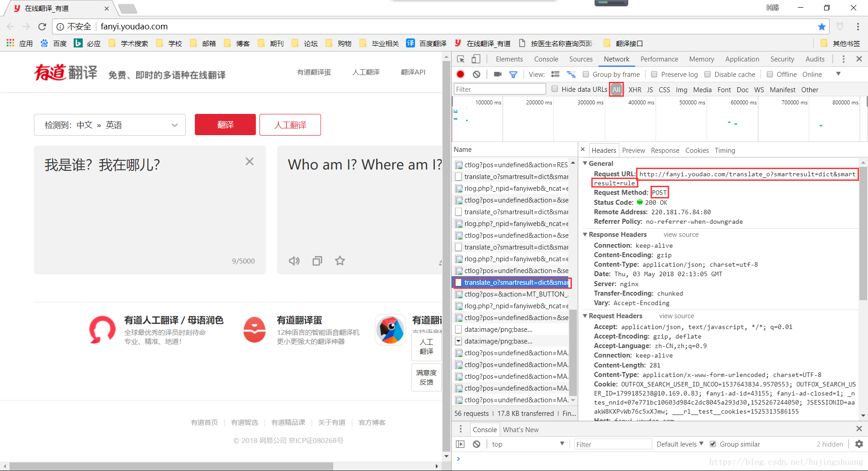The height and width of the screenshot is (471, 868).
Task: Click the Youdao bird app icon
Action: pyautogui.click(x=391, y=330)
